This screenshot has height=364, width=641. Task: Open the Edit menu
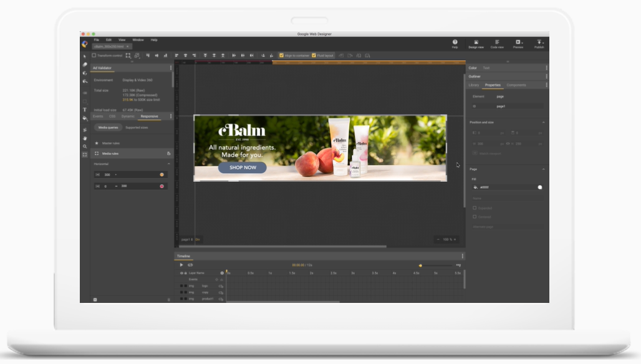108,40
